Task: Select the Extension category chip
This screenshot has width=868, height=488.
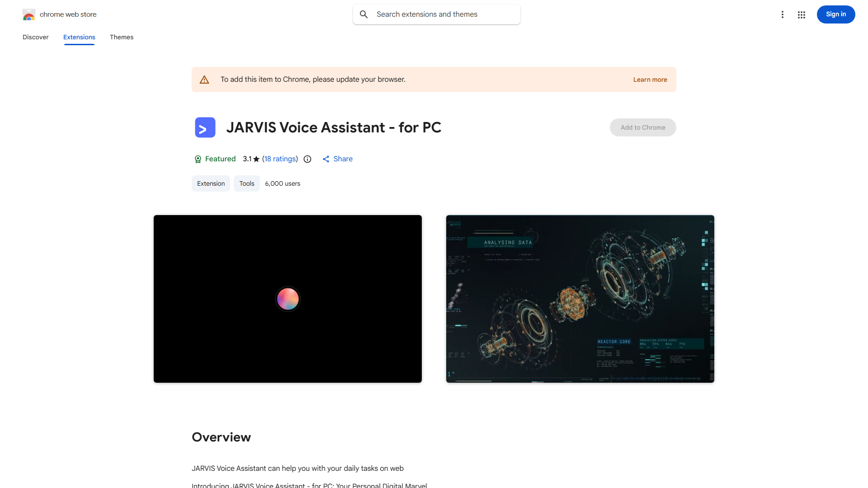Action: click(x=211, y=183)
